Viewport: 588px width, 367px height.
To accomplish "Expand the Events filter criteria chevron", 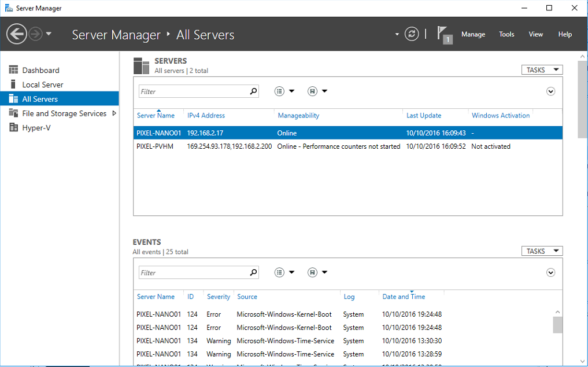I will point(550,273).
